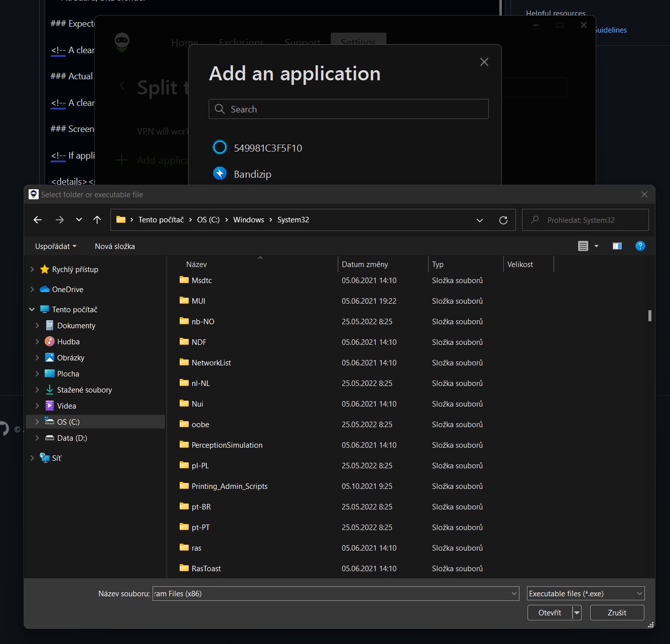
Task: Select the RasToast folder
Action: tap(206, 568)
